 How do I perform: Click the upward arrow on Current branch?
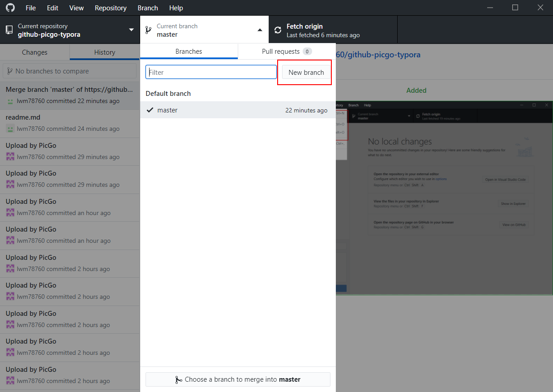point(260,30)
